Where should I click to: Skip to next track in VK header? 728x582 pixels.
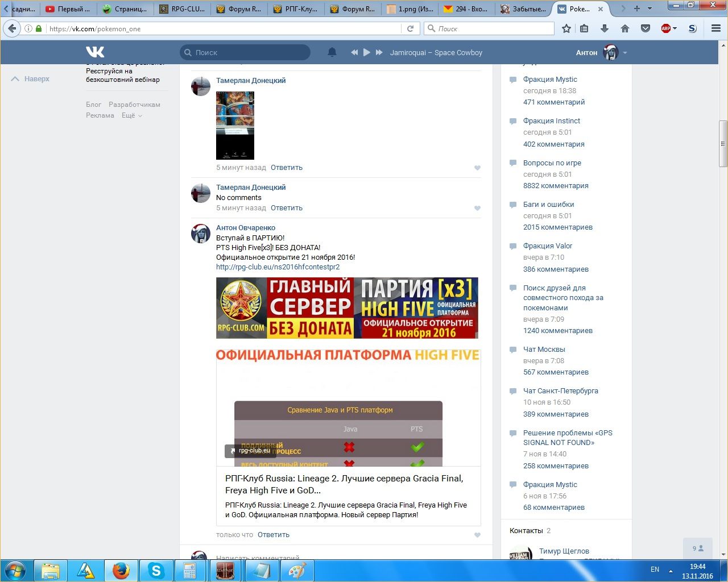point(379,52)
